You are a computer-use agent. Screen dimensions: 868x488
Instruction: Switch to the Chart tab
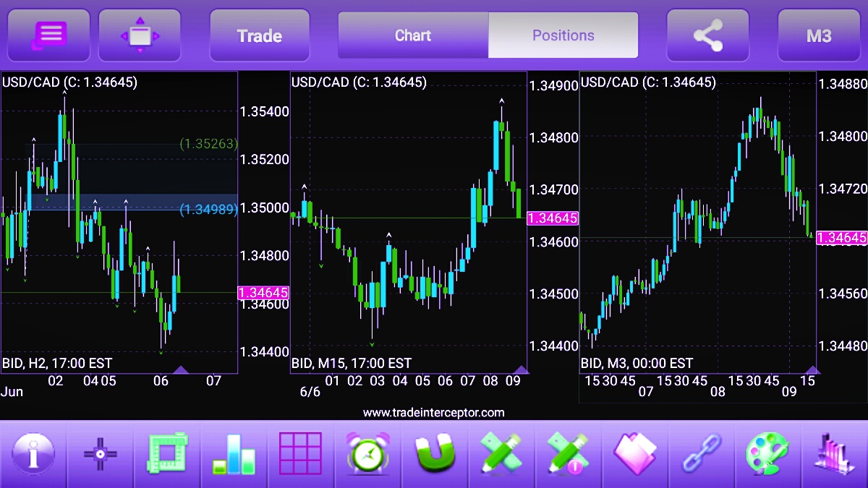(x=413, y=35)
